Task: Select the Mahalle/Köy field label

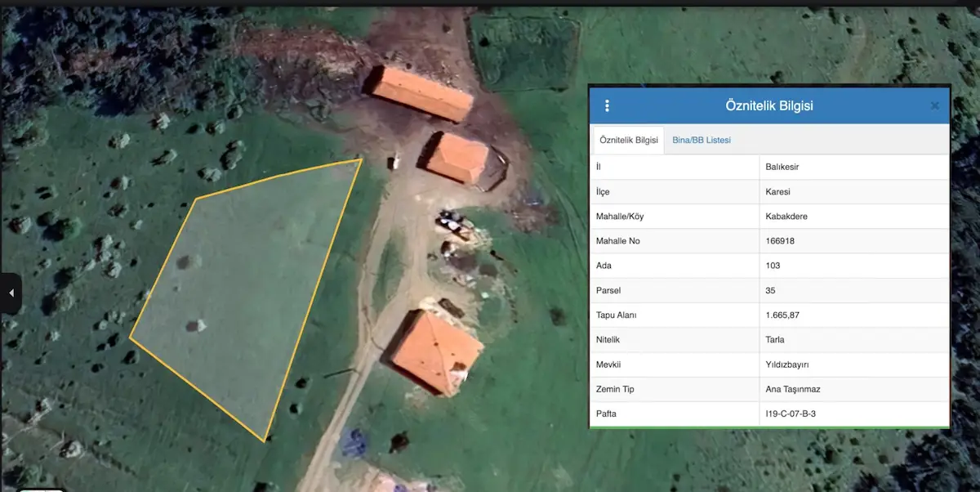Action: (x=620, y=217)
